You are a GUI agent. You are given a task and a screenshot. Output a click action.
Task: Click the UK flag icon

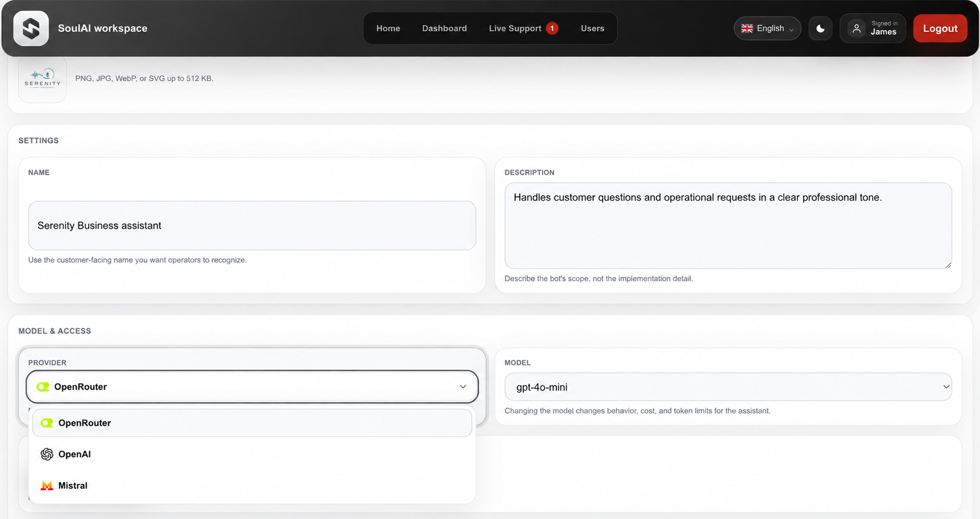[x=747, y=28]
